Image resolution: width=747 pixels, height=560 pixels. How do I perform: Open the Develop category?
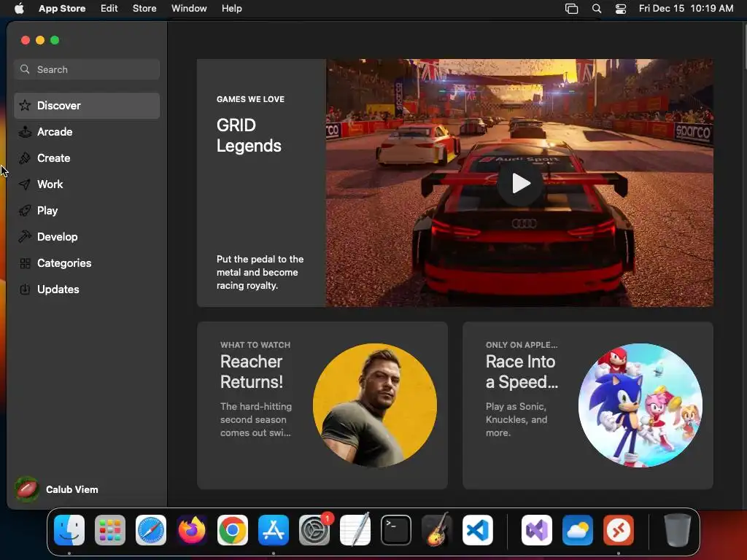tap(87, 237)
